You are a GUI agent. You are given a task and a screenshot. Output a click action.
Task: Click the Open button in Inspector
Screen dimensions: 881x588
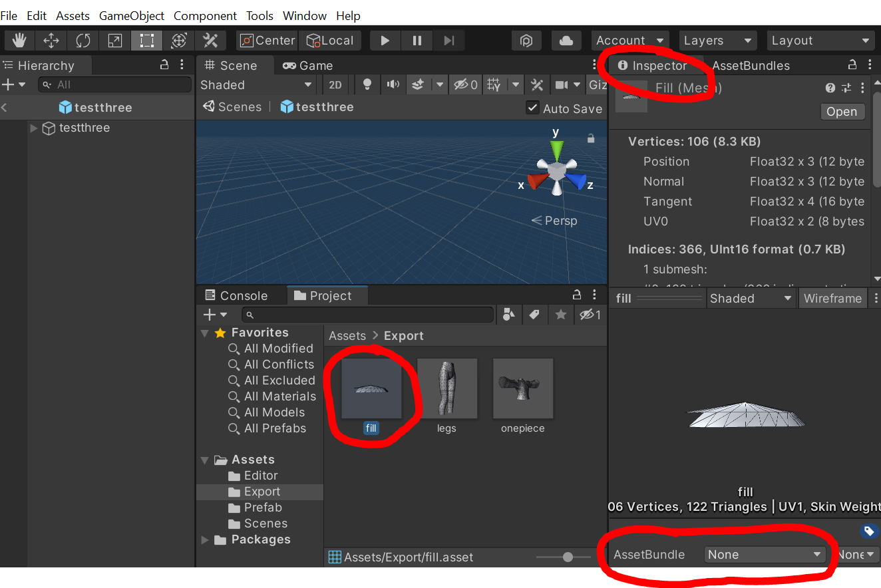842,112
